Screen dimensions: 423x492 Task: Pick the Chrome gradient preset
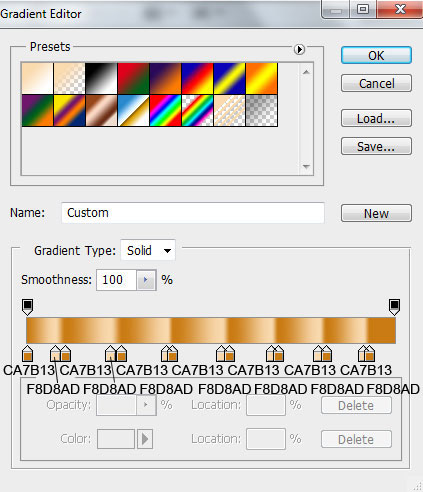point(133,110)
